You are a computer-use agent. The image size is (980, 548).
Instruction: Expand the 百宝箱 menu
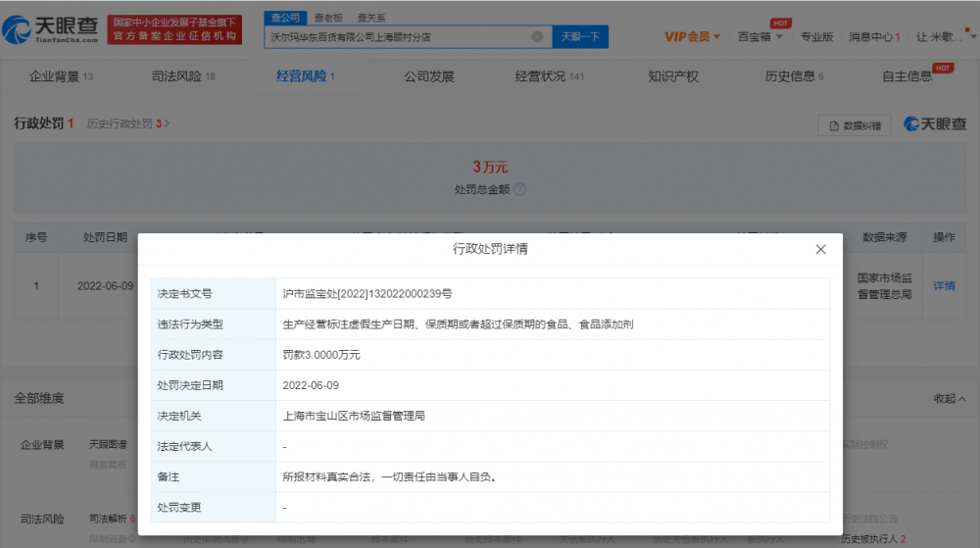click(760, 37)
